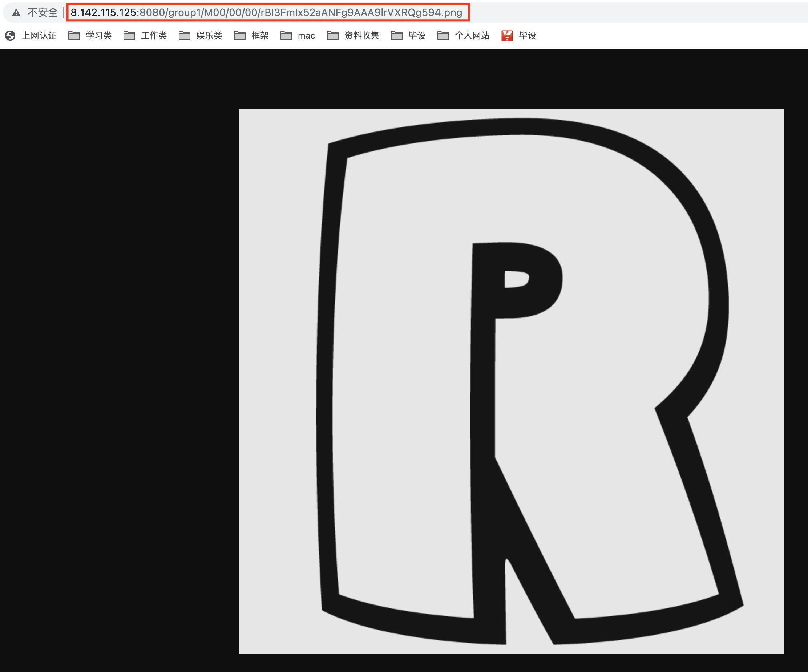Screen dimensions: 808x672
Task: Click the not-secure warning triangle icon
Action: coord(16,13)
